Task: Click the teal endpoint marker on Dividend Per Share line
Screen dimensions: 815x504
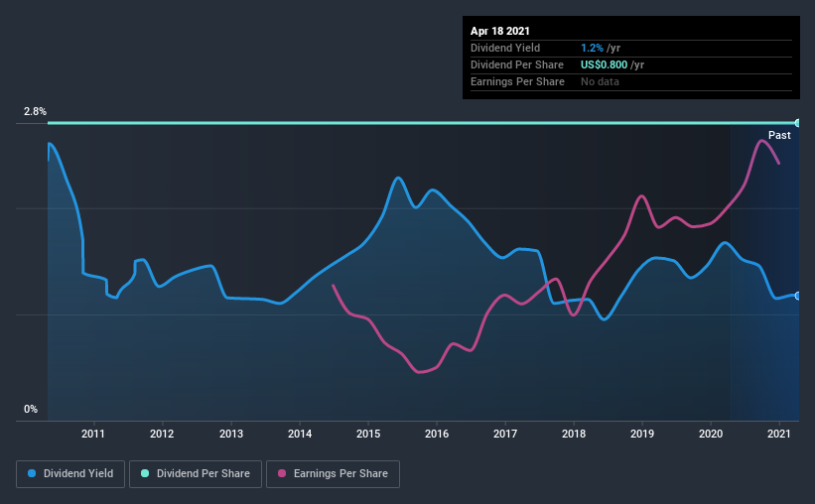Action: 798,123
